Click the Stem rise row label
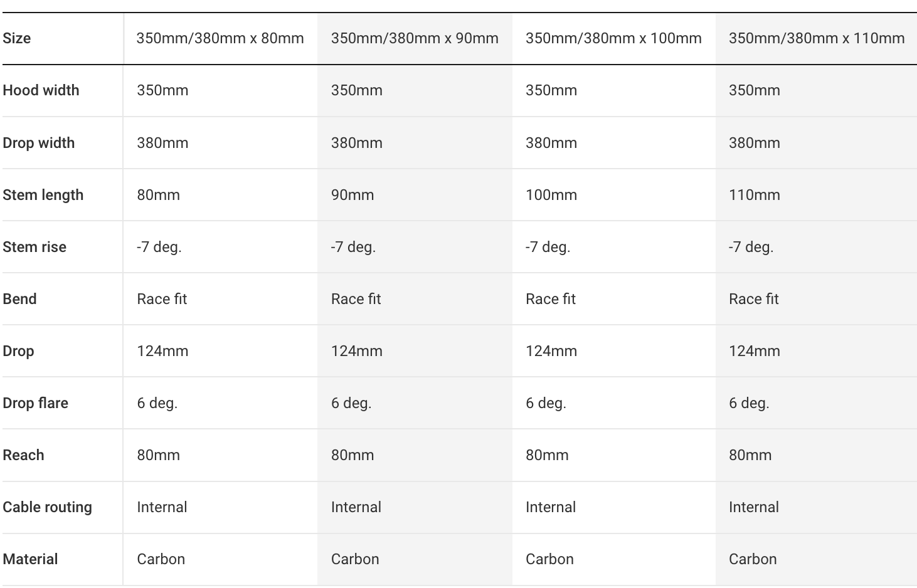 34,247
